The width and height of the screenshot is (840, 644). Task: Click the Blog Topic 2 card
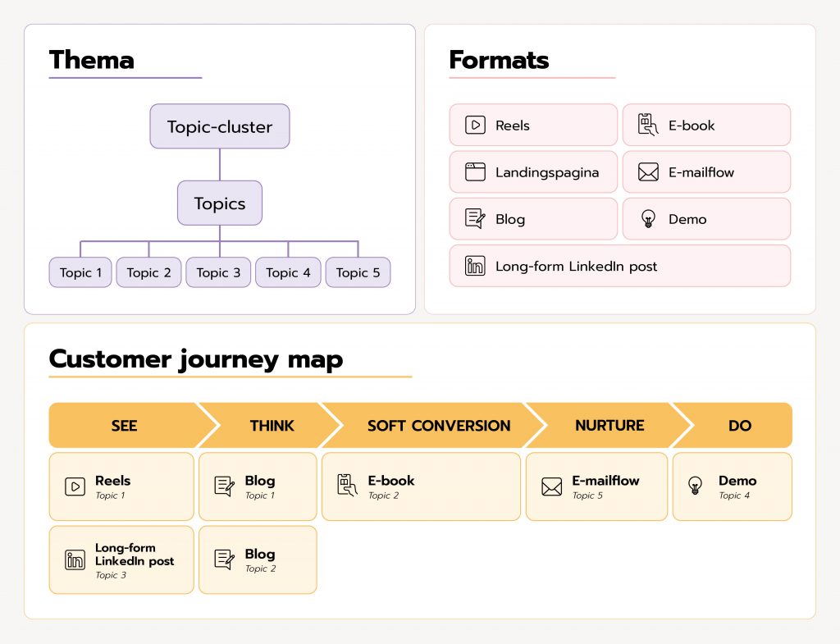258,560
